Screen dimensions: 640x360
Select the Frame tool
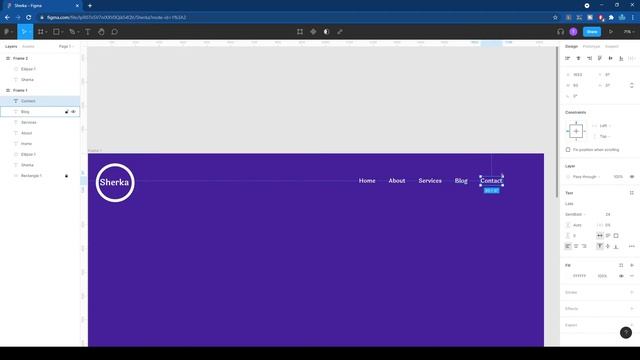point(40,31)
